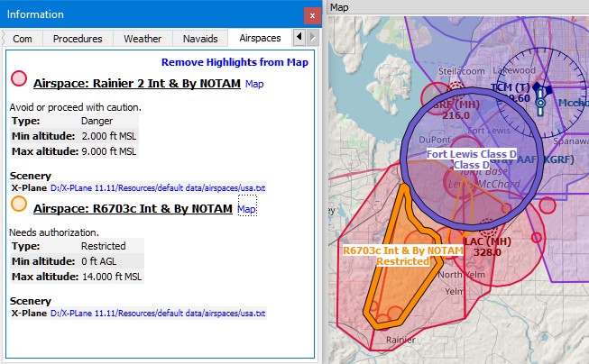Click the Max altitude 14.000 ft MSL value
Screen dimensions: 589x364
[112, 277]
